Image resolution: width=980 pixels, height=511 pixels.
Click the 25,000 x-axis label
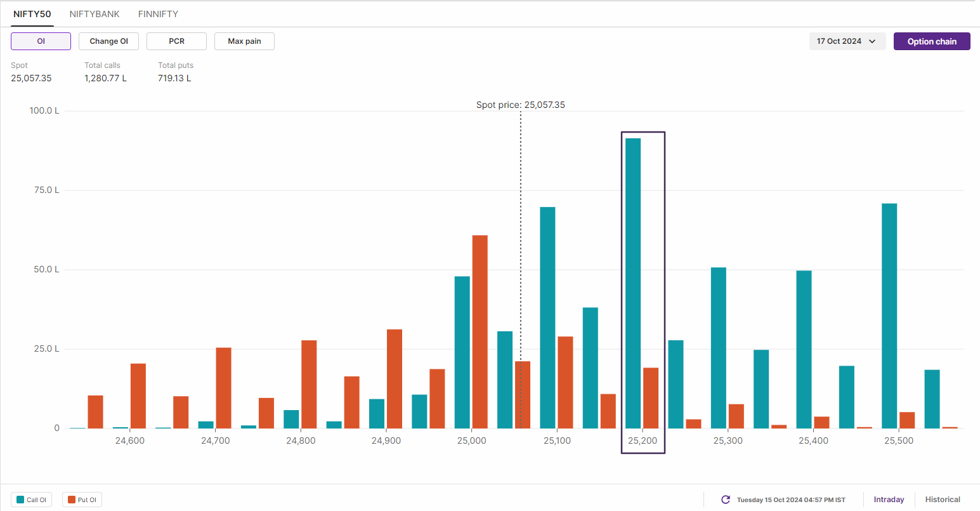471,441
